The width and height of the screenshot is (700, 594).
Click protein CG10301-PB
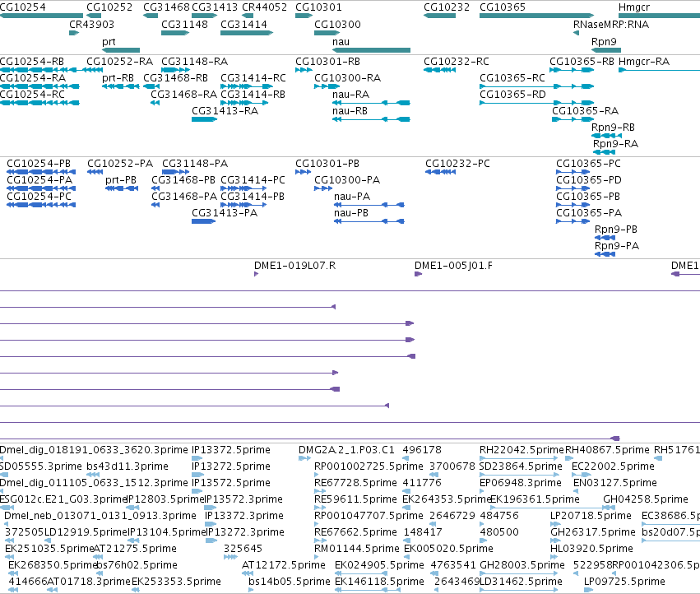point(327,164)
